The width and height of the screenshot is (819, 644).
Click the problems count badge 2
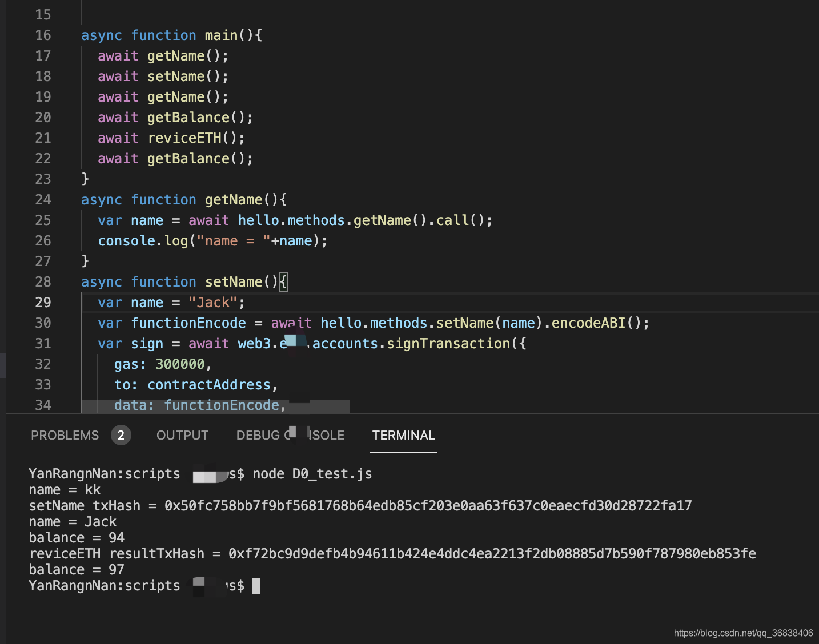click(121, 435)
